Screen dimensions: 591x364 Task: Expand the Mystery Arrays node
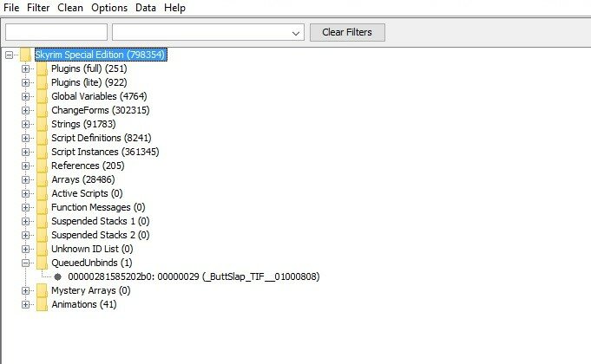click(x=25, y=291)
